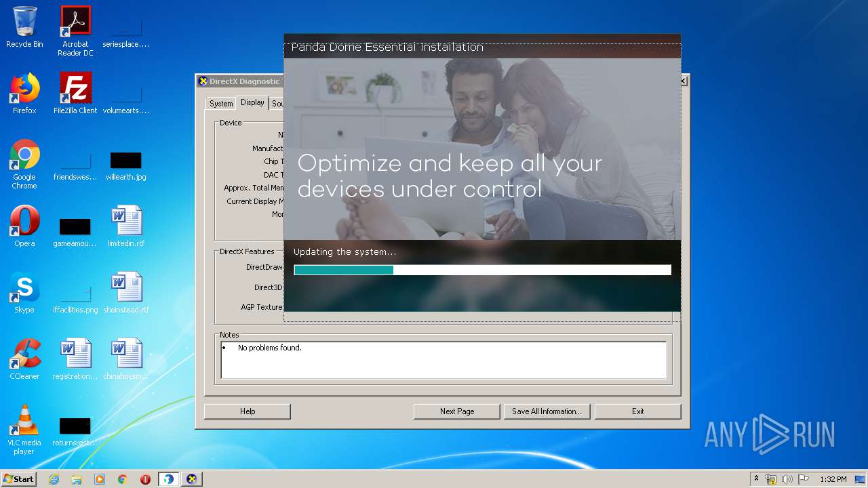Open Action Center flag tray icon
The height and width of the screenshot is (488, 868).
[x=804, y=479]
